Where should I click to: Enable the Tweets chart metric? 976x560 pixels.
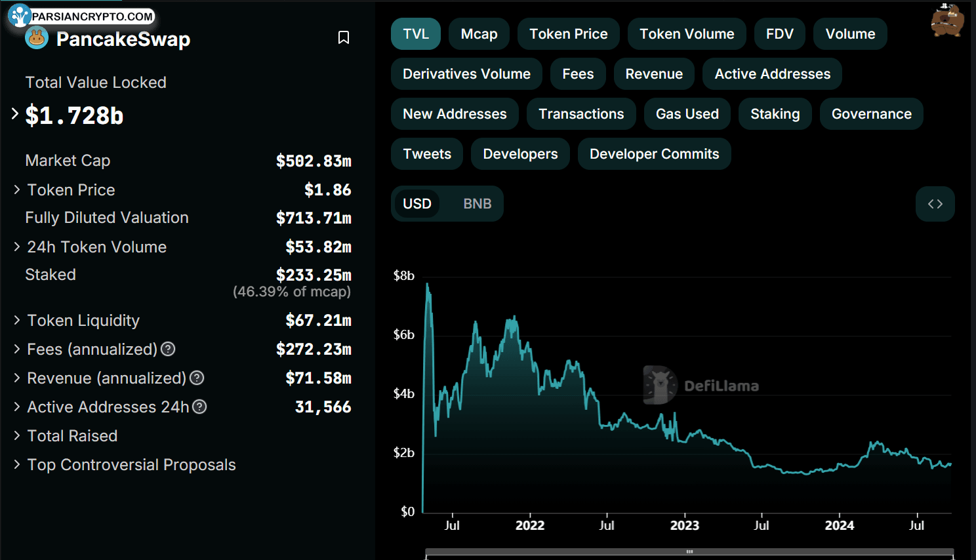coord(427,154)
